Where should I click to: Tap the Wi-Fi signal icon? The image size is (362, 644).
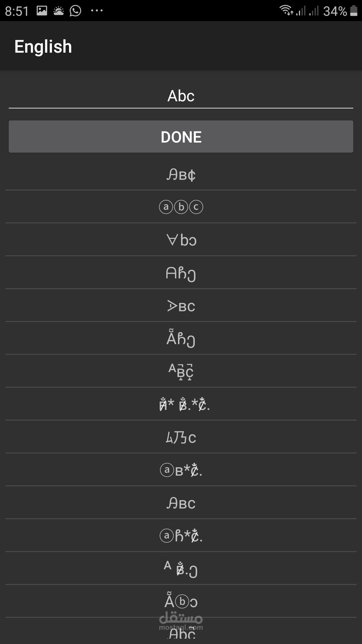click(286, 11)
